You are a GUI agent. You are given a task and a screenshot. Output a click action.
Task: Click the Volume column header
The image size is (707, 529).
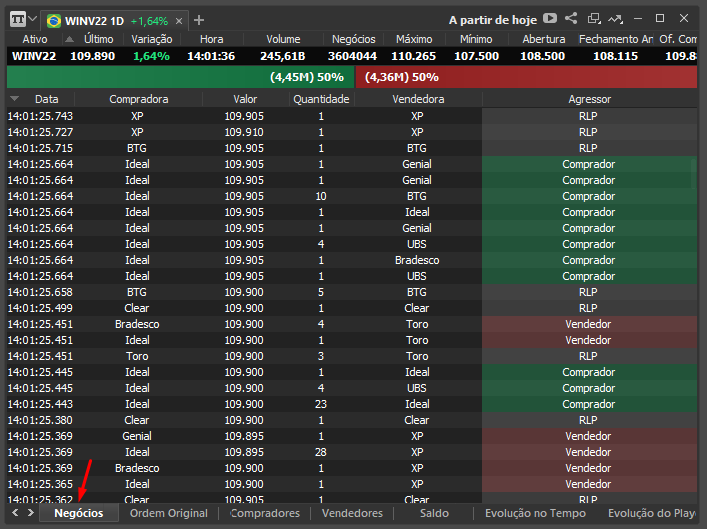283,39
